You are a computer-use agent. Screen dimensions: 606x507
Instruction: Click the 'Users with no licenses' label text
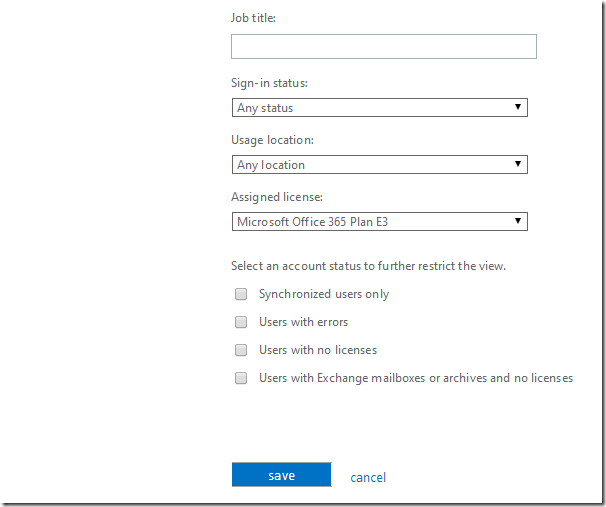[x=318, y=350]
